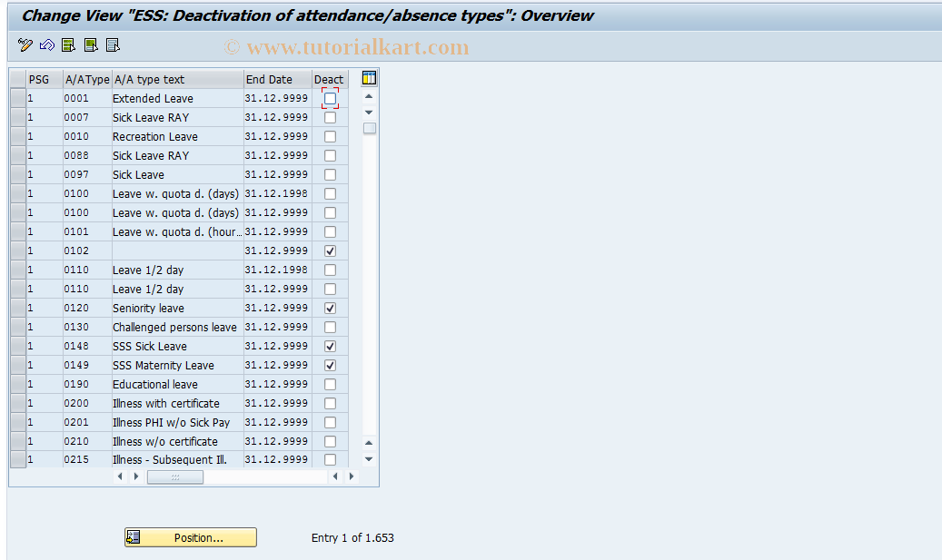
Task: Click vertical scrollbar bottom up arrow
Action: click(369, 443)
